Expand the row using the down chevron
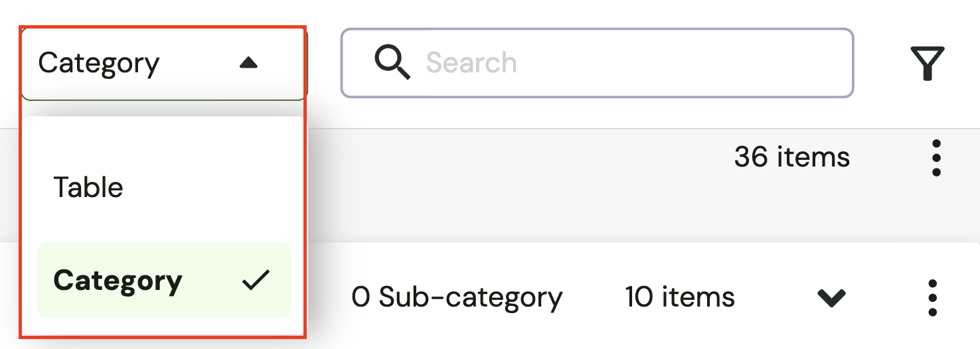The height and width of the screenshot is (349, 980). (831, 298)
